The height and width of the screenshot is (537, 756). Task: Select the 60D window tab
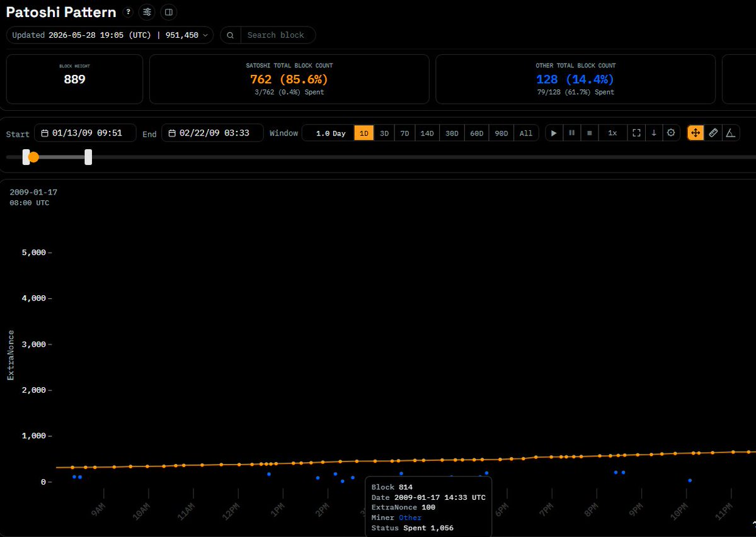click(476, 133)
